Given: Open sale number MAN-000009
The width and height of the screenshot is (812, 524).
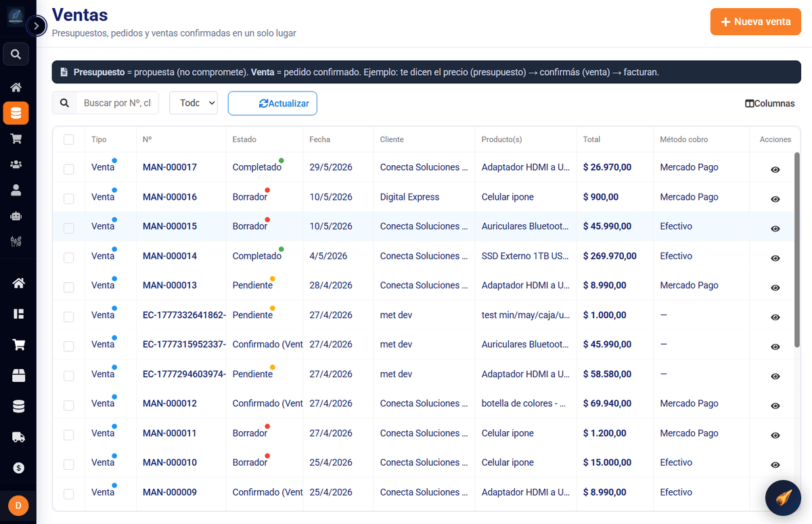Looking at the screenshot, I should [170, 492].
